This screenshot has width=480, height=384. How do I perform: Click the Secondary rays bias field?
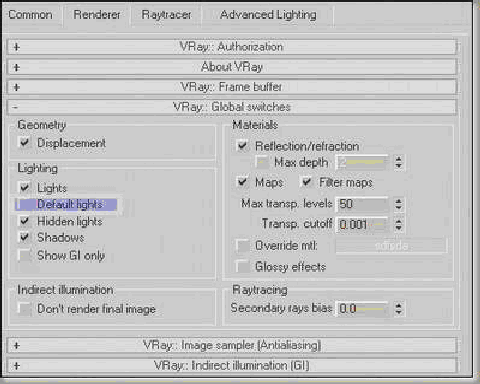pos(362,308)
